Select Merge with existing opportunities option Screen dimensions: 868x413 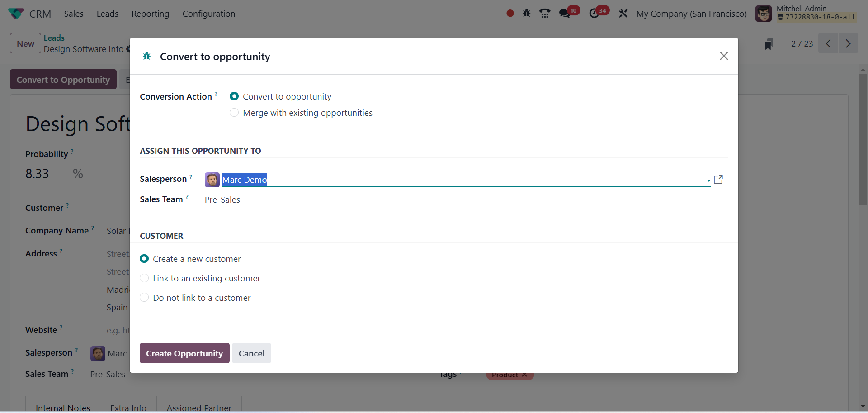[234, 113]
